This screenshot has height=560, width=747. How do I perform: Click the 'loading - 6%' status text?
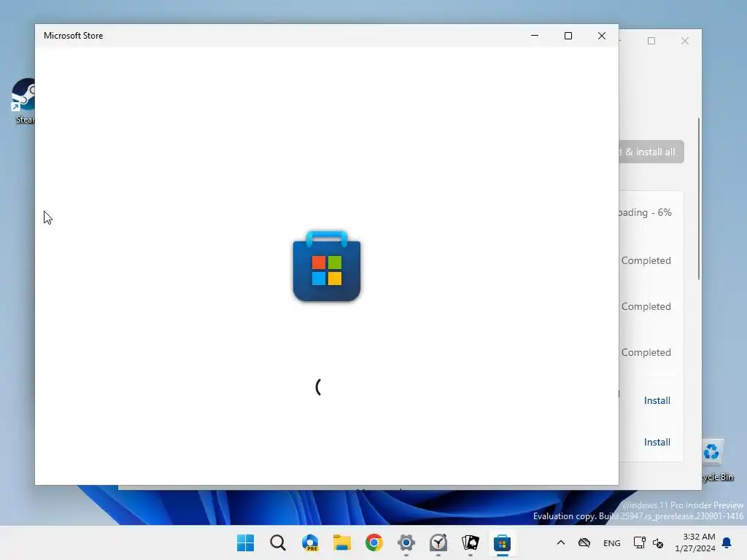pos(645,212)
